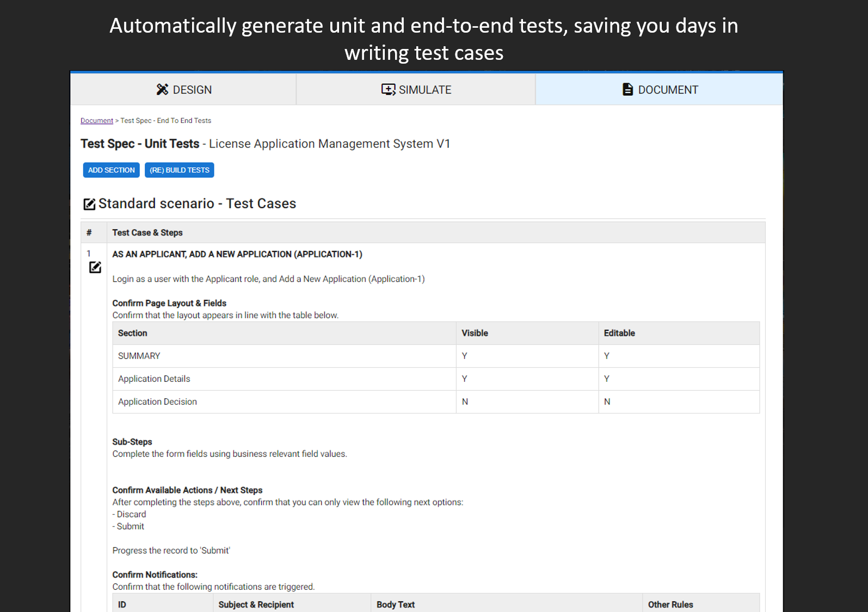Click the Document file icon
This screenshot has height=612, width=868.
point(627,90)
